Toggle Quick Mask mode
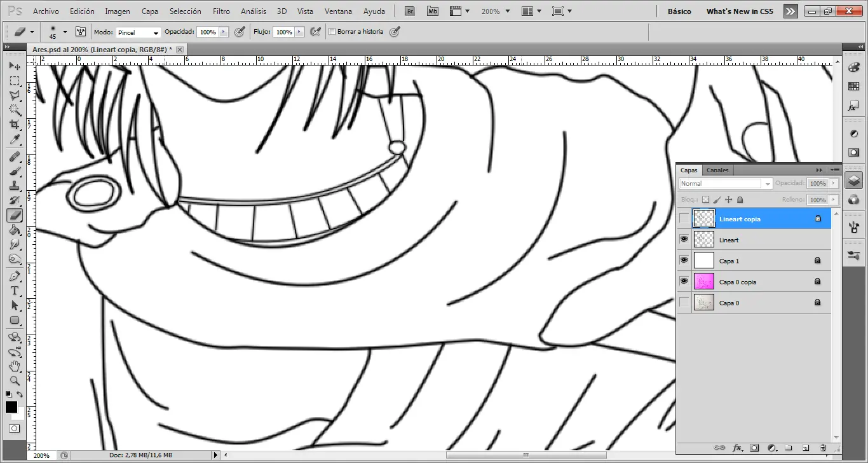This screenshot has width=868, height=463. 15,429
